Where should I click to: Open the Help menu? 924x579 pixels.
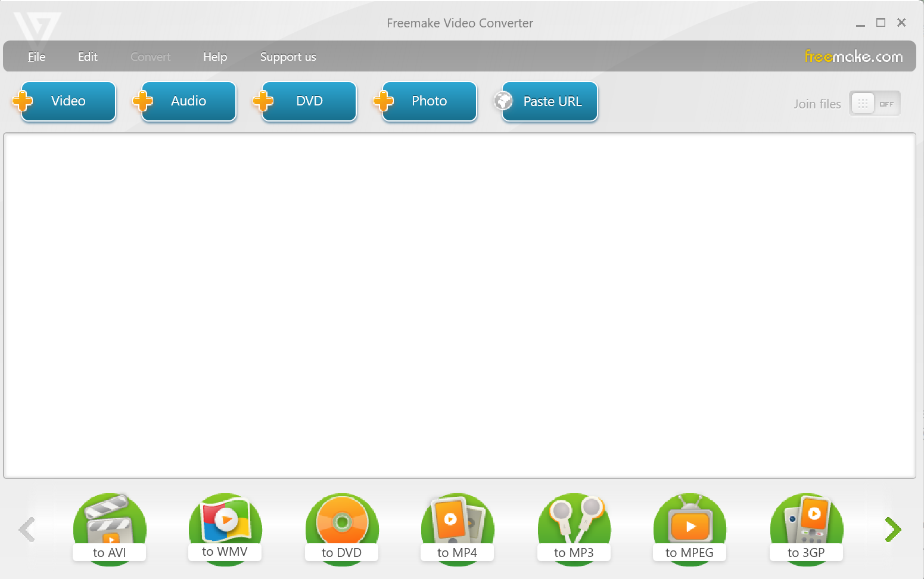(214, 56)
